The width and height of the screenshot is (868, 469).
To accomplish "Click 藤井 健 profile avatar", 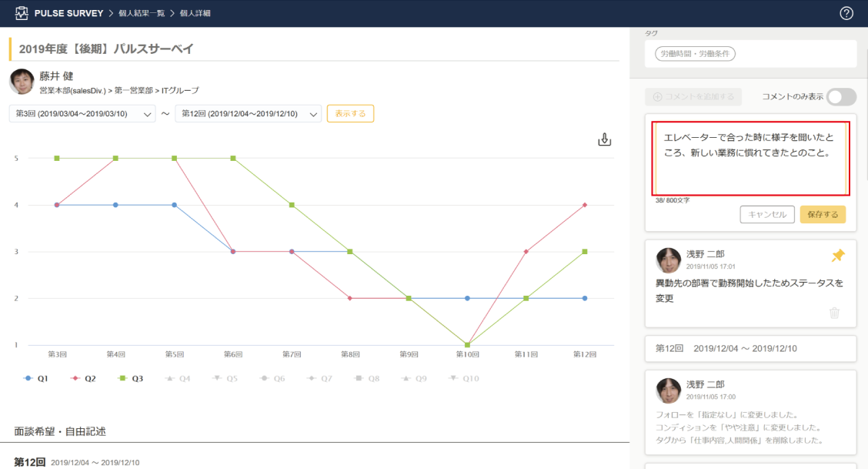I will (22, 82).
